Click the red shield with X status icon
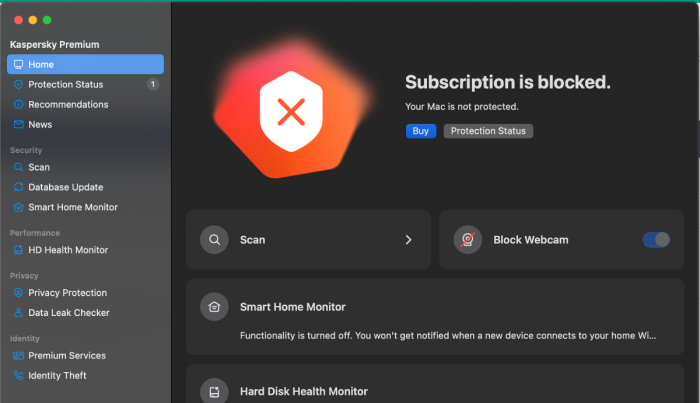This screenshot has height=403, width=700. coord(291,112)
